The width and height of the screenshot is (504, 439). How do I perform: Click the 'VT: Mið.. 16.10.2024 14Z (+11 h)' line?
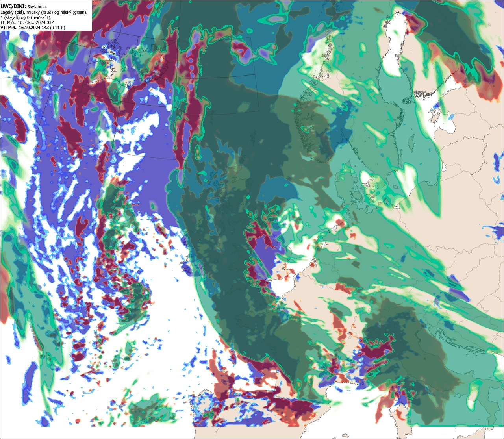point(33,28)
